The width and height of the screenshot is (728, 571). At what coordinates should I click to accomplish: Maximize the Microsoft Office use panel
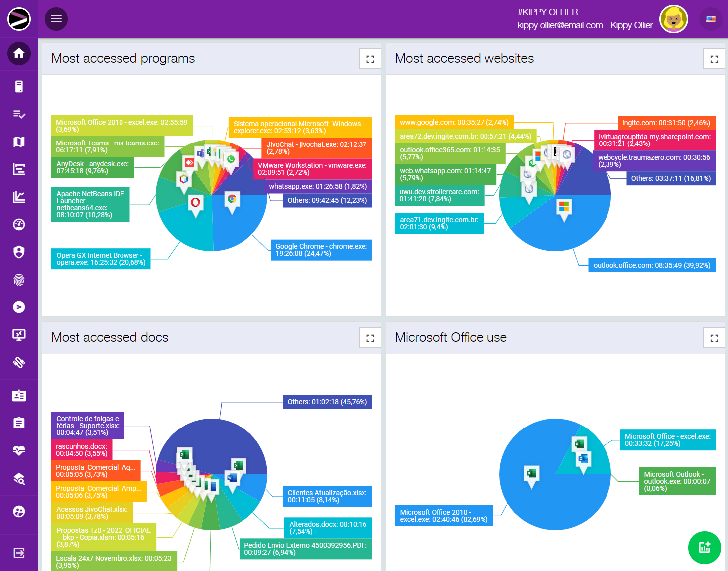coord(714,338)
